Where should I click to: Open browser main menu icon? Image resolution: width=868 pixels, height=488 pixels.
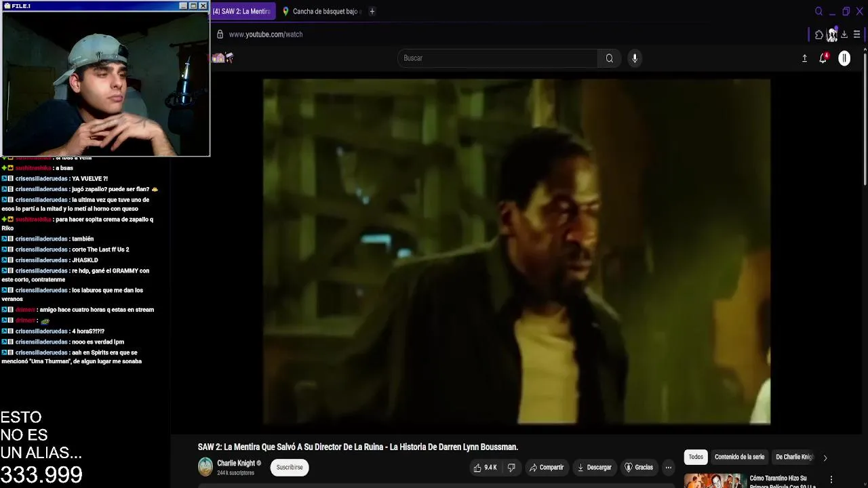(x=857, y=35)
